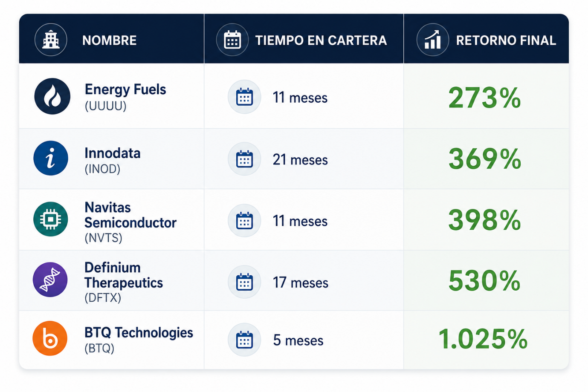Image resolution: width=588 pixels, height=392 pixels.
Task: Click the calendar icon next to 17 meses
Action: click(244, 282)
